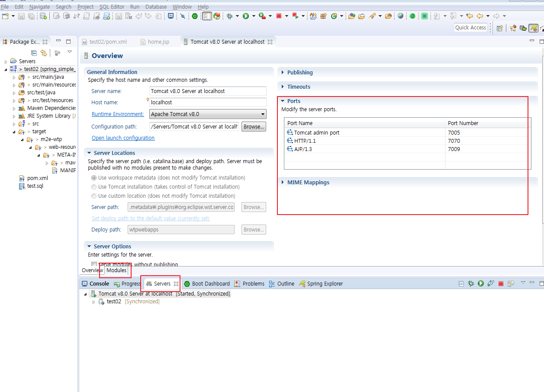Click the Open launch configuration link
Image resolution: width=544 pixels, height=392 pixels.
tap(123, 138)
